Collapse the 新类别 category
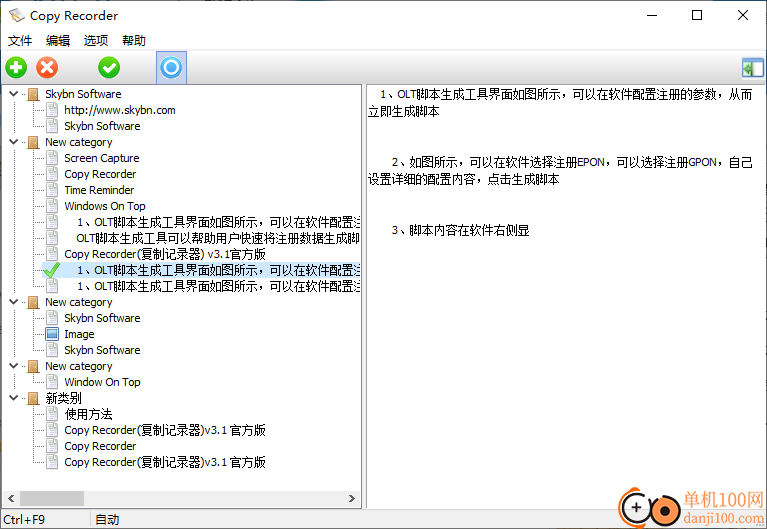 pyautogui.click(x=14, y=398)
